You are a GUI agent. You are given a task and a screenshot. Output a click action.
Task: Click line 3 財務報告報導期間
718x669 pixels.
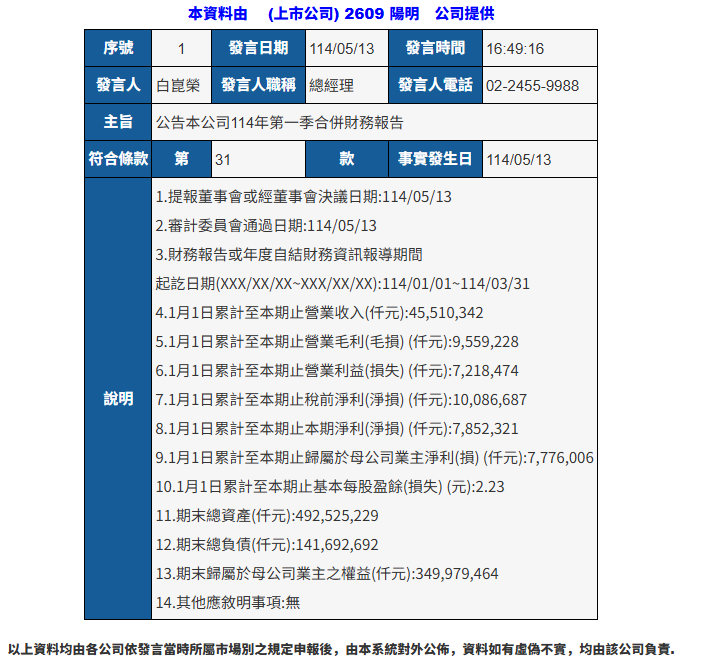click(289, 255)
